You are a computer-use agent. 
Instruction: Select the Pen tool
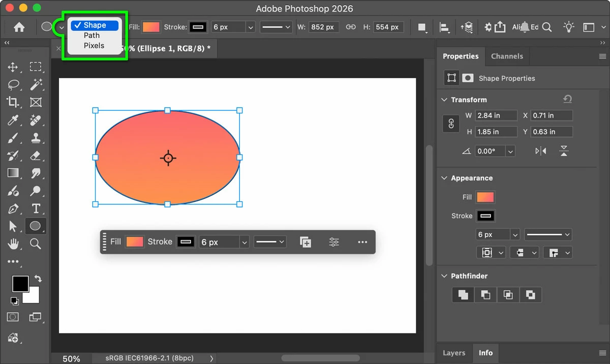[x=13, y=208]
